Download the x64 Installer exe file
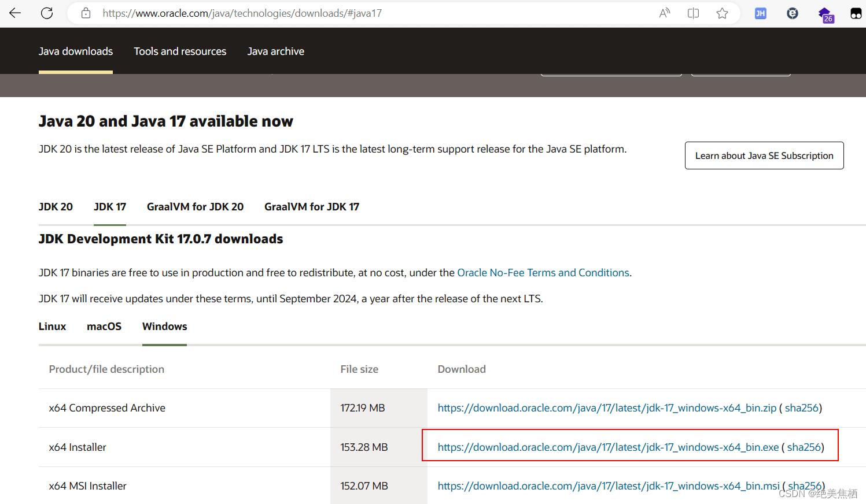Image resolution: width=866 pixels, height=504 pixels. [x=607, y=447]
